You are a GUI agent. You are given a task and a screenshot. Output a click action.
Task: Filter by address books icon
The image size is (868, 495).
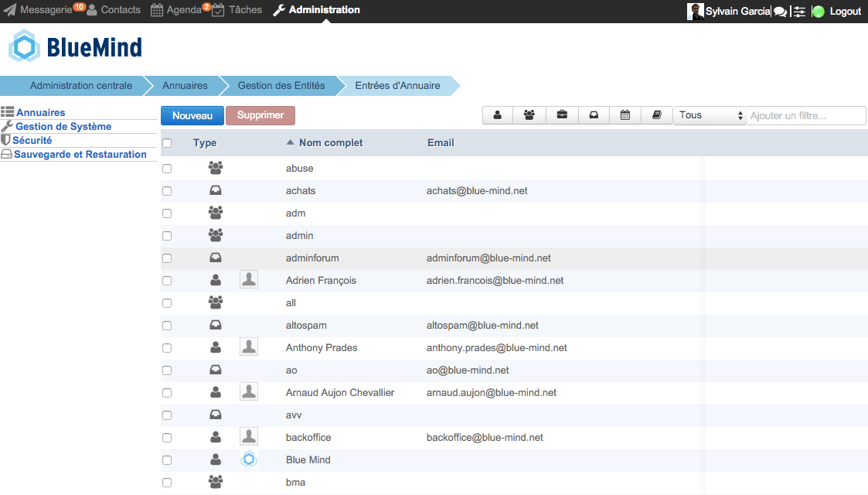(x=656, y=115)
